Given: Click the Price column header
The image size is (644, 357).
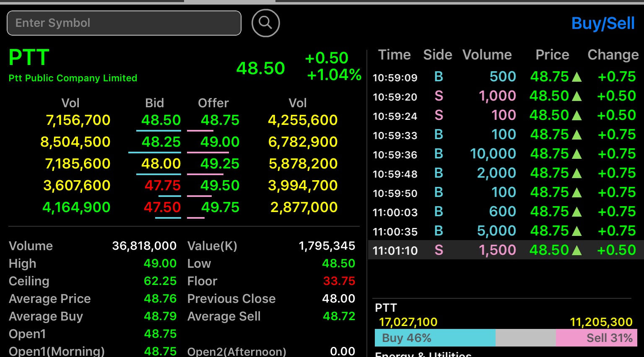Looking at the screenshot, I should (552, 55).
